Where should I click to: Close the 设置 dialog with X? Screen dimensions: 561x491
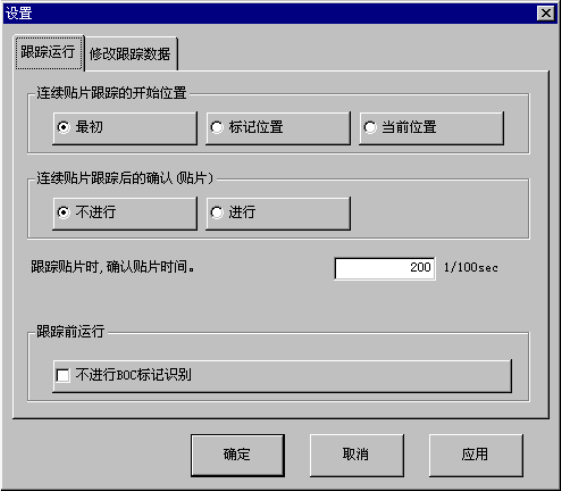coord(546,14)
